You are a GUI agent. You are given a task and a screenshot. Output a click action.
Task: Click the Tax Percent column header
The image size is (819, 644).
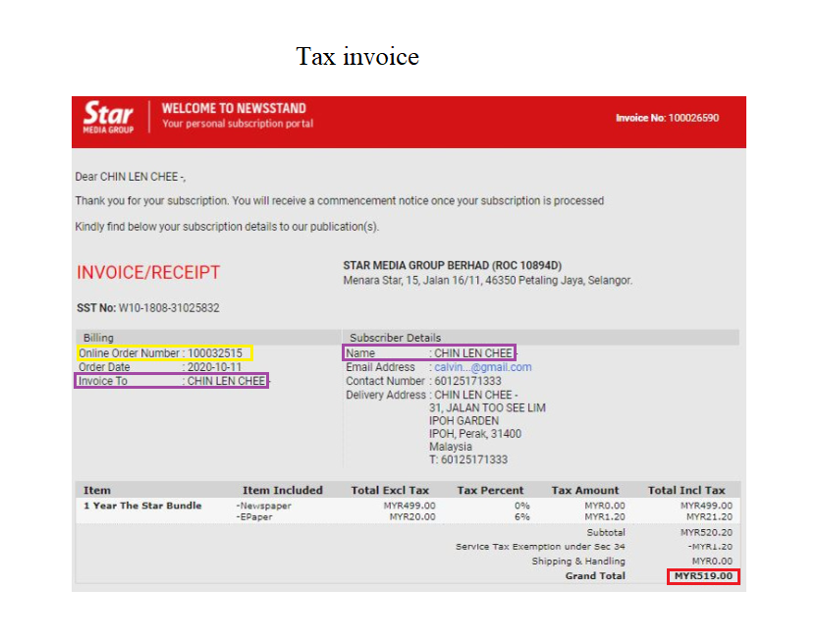pyautogui.click(x=490, y=491)
